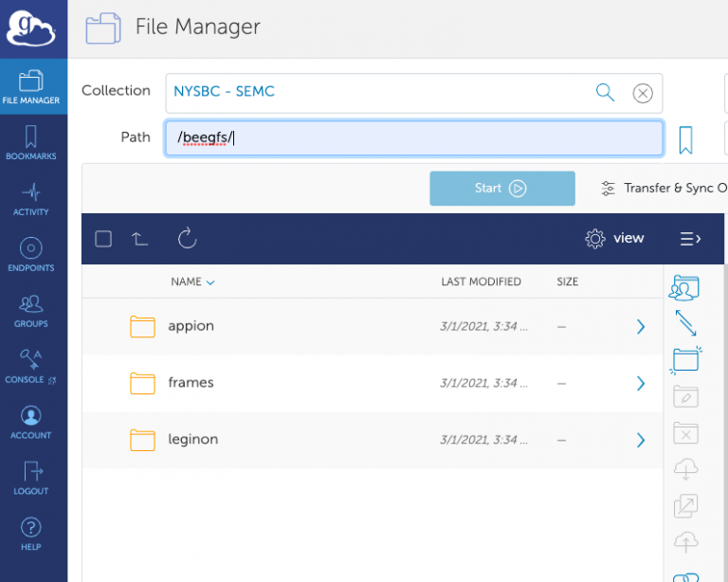Image resolution: width=728 pixels, height=582 pixels.
Task: Go up one folder
Action: 139,239
